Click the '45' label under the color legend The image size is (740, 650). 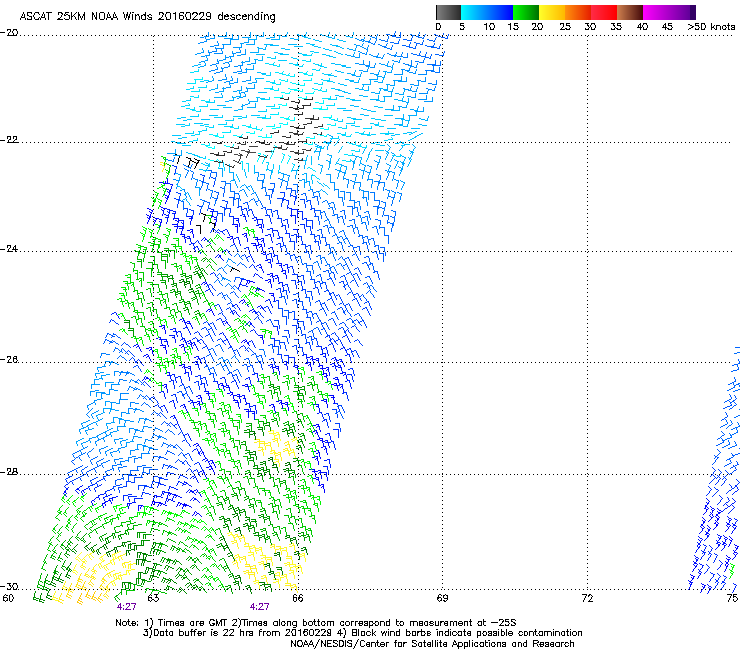click(667, 27)
